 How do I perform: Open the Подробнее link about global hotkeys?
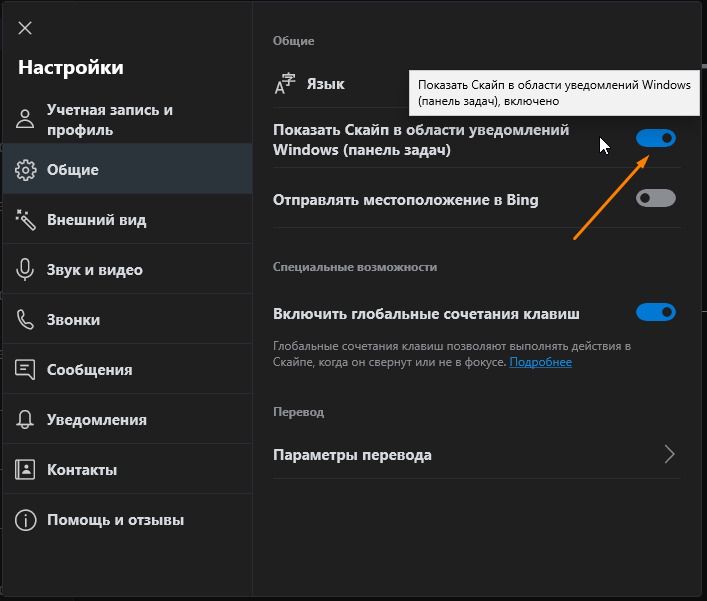tap(540, 362)
